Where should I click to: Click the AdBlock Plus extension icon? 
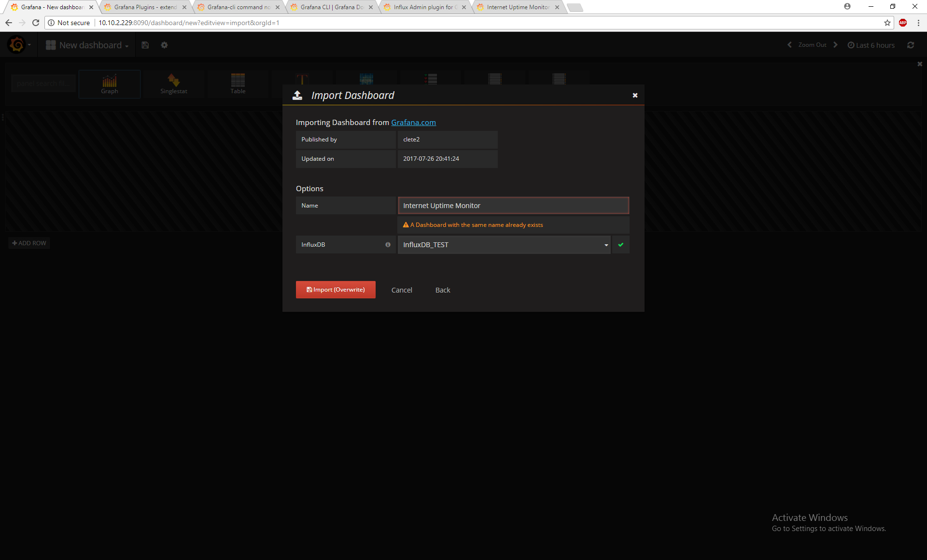pyautogui.click(x=903, y=23)
